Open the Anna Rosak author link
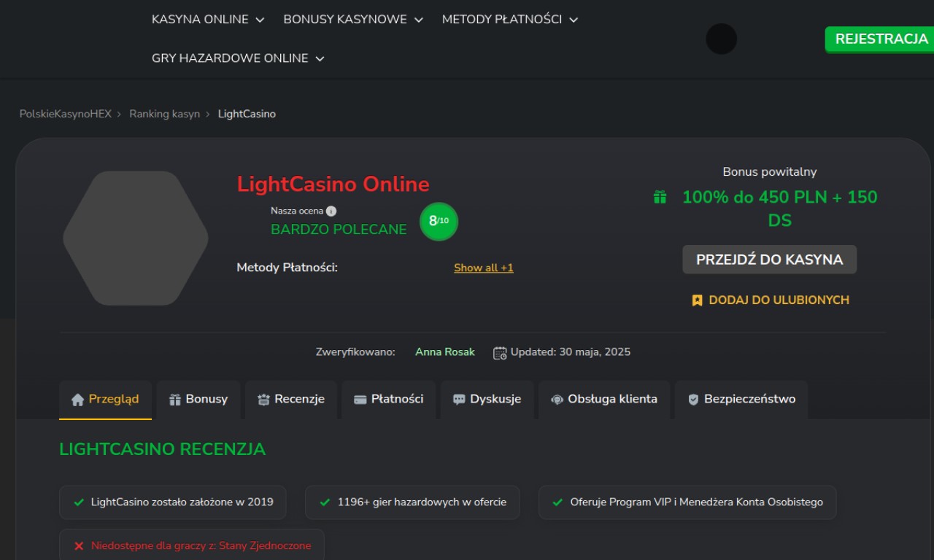Screen dimensions: 934x560 pos(445,352)
